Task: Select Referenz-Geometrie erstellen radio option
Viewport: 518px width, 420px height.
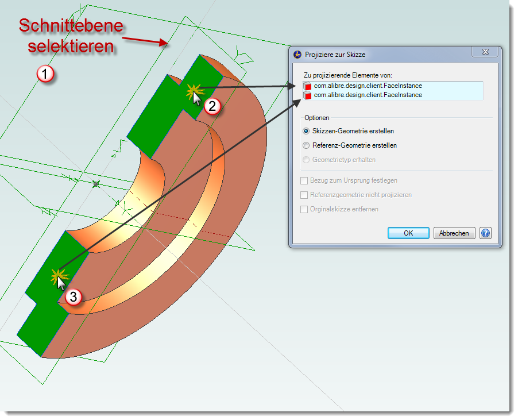Action: coord(306,145)
